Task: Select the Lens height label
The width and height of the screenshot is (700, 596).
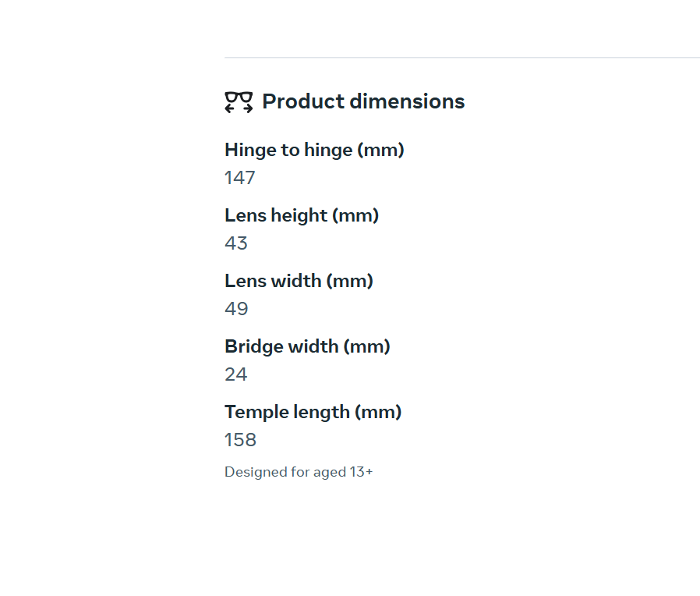Action: click(276, 215)
